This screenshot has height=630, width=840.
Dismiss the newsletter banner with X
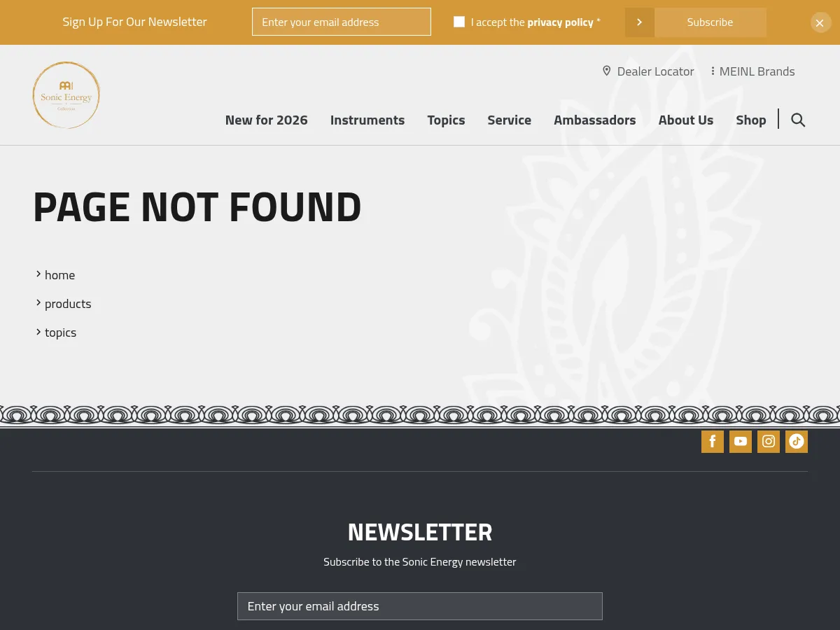pos(820,22)
